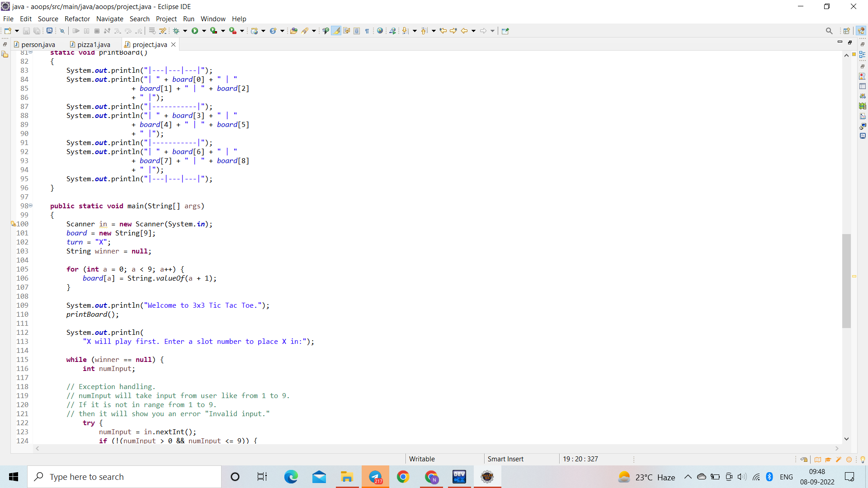Run the program with green play button

195,31
